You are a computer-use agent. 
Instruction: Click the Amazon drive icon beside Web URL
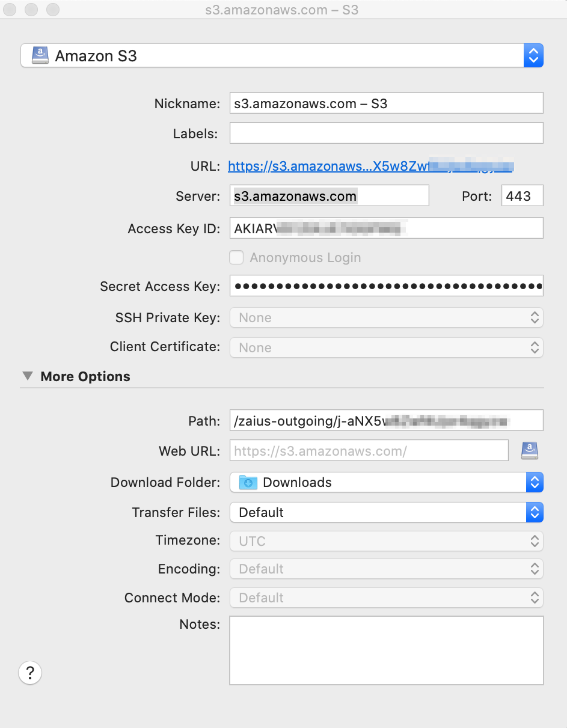pos(530,450)
